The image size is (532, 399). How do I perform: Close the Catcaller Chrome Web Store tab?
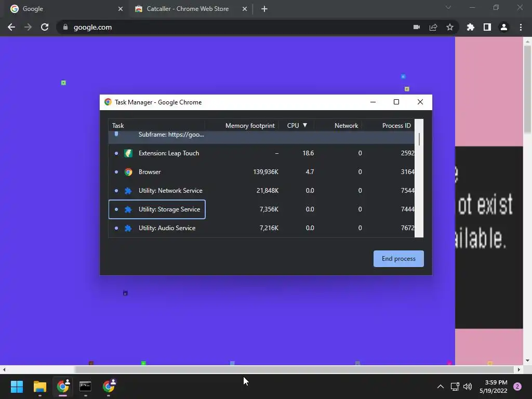pos(245,9)
